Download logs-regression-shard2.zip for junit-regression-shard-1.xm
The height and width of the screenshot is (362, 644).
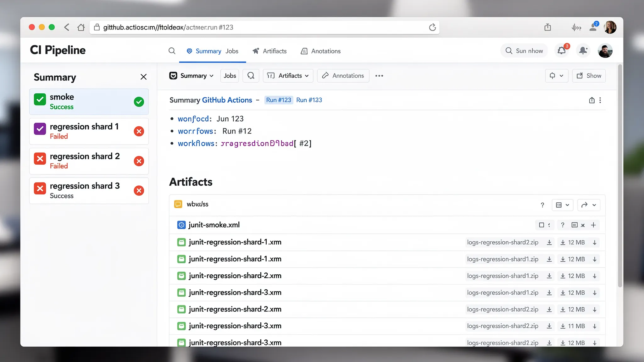pyautogui.click(x=549, y=242)
